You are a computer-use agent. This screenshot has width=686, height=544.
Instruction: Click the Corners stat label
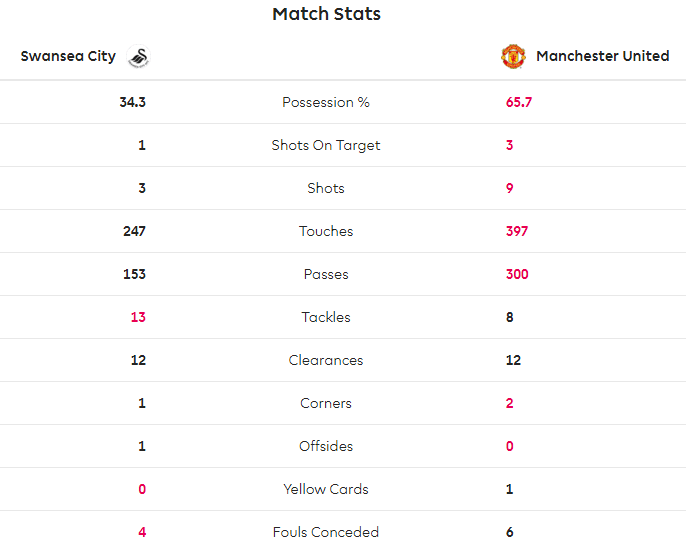pyautogui.click(x=326, y=403)
